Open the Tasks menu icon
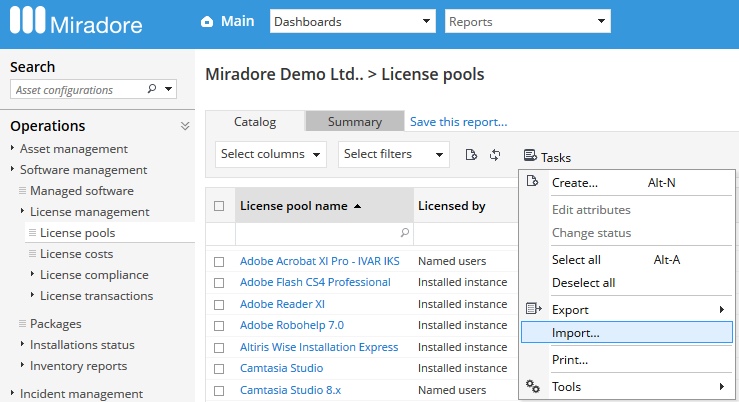 click(530, 155)
